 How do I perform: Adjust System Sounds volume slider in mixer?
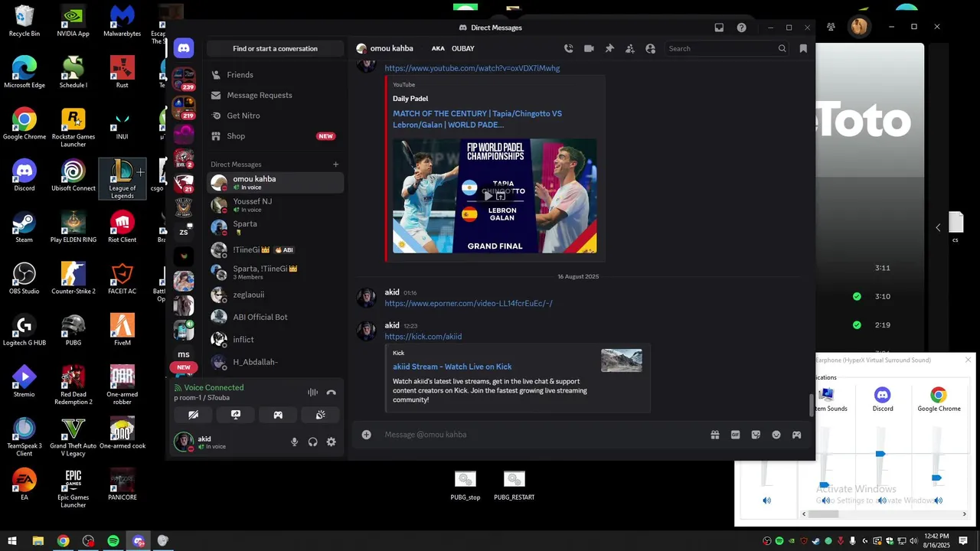(x=824, y=484)
